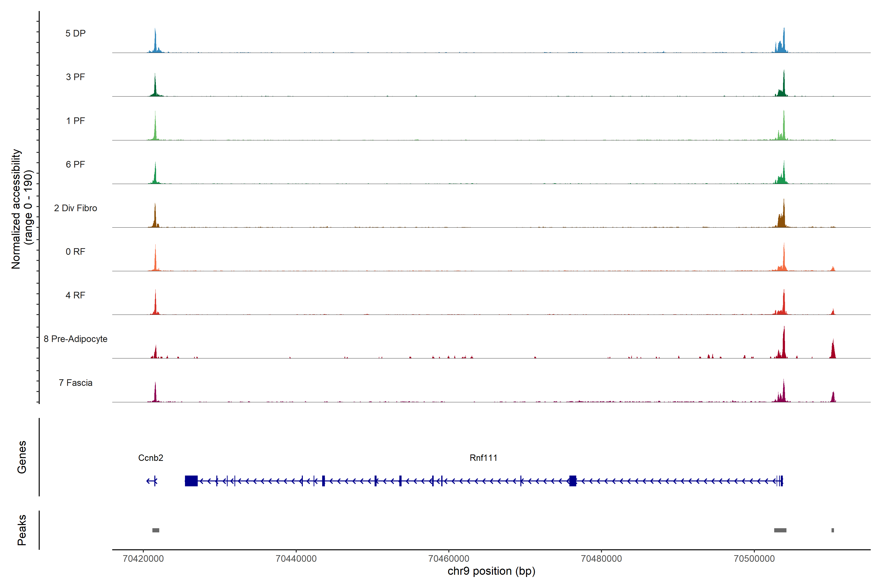This screenshot has height=588, width=882.
Task: Click the Rnf111 gene label
Action: pos(483,458)
